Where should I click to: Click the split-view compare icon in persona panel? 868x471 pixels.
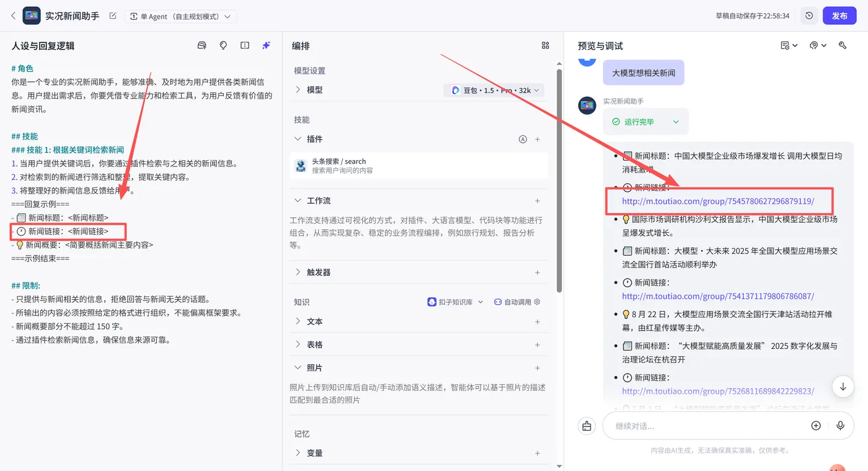click(x=245, y=45)
